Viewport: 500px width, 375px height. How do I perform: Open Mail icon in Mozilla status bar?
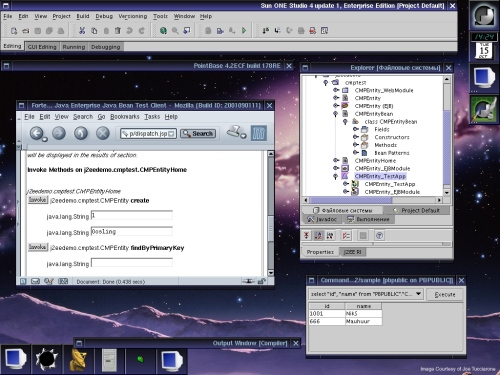tap(35, 281)
